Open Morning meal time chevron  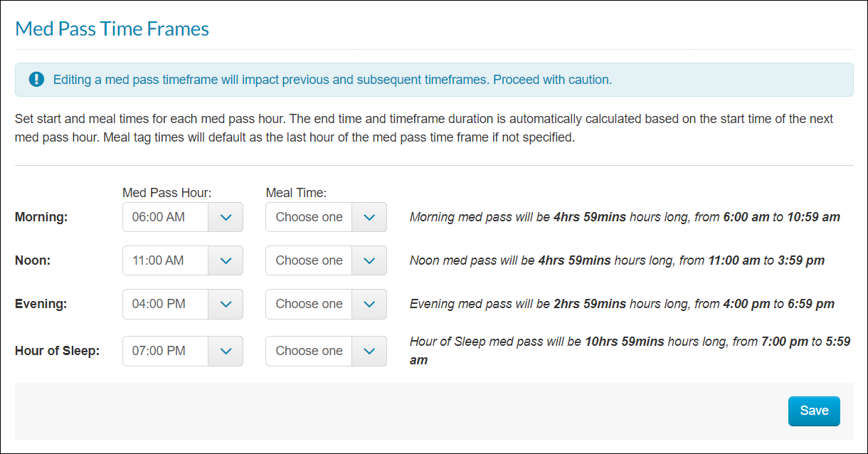[x=369, y=217]
